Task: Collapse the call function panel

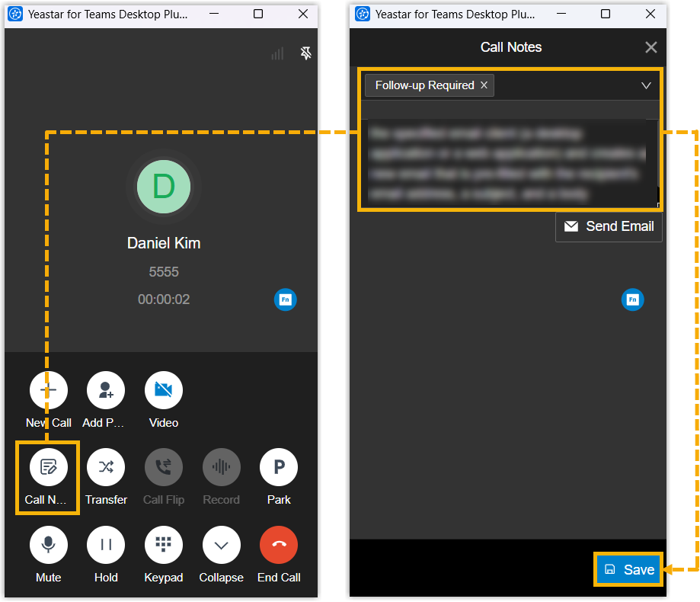Action: (222, 545)
